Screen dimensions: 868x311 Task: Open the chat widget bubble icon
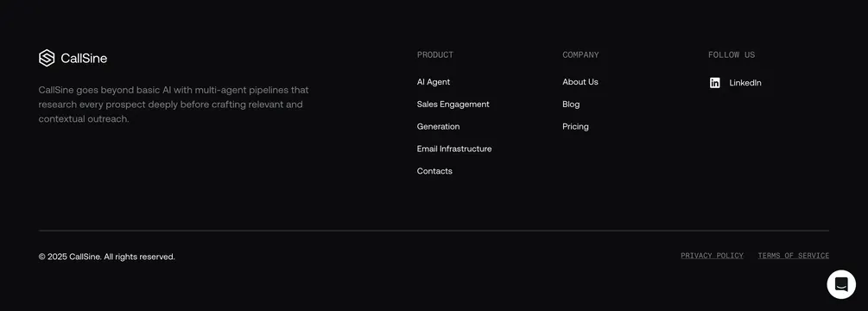tap(841, 284)
